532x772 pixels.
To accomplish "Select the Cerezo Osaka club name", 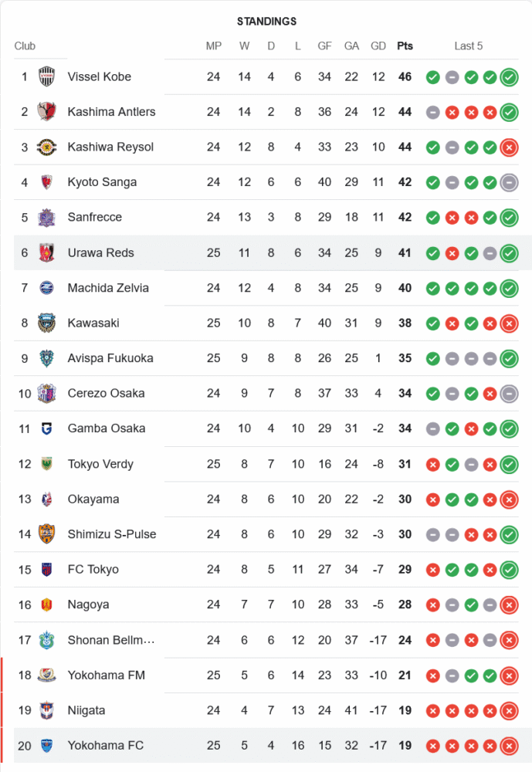I will pos(106,393).
